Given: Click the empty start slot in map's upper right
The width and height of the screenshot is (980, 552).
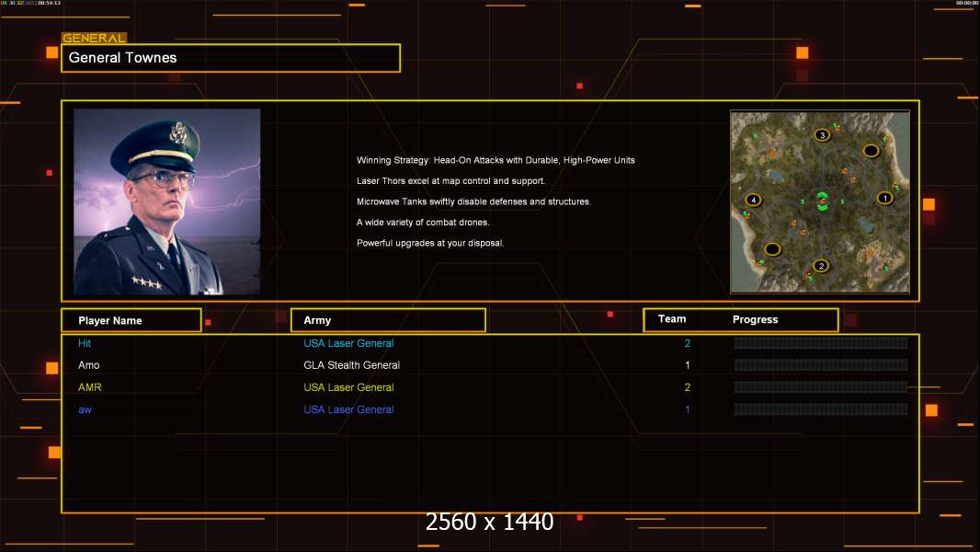Looking at the screenshot, I should point(870,151).
